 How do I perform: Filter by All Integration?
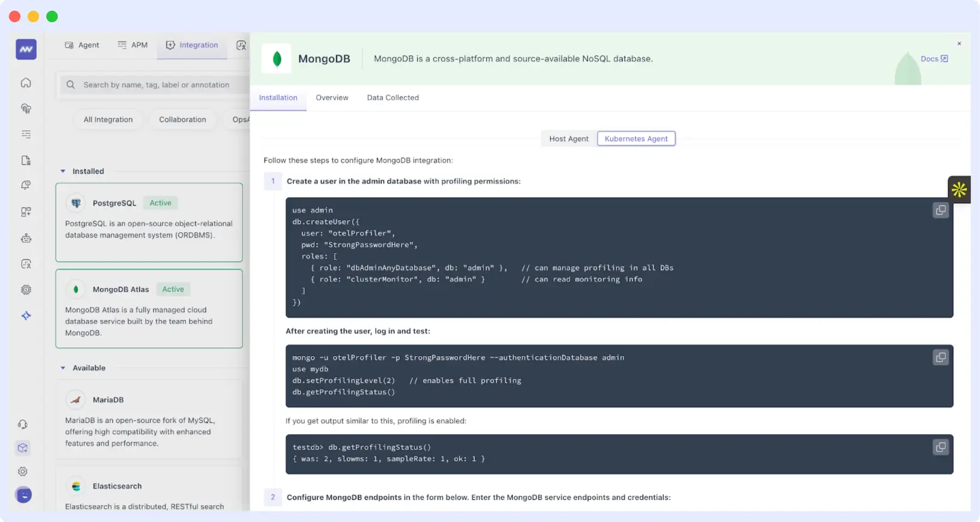coord(108,120)
